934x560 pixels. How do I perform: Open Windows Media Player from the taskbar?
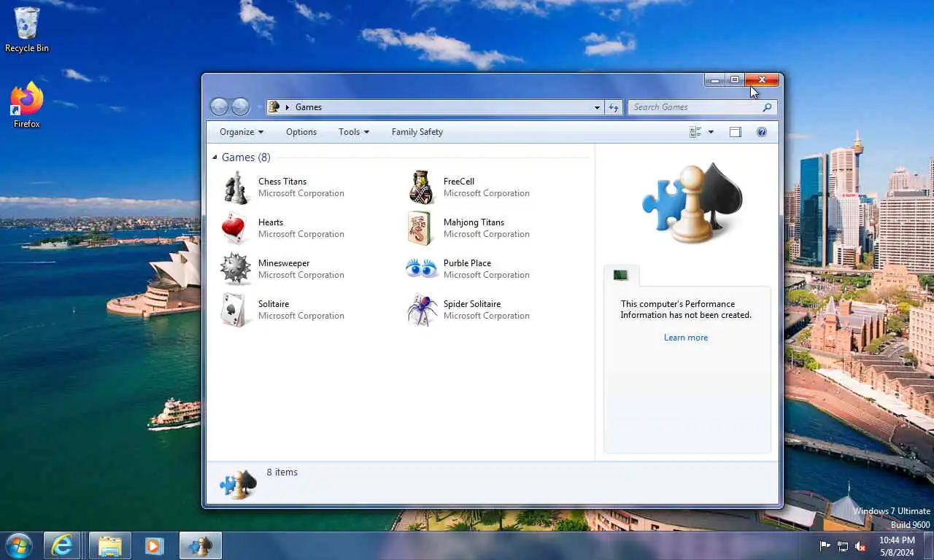pos(154,545)
